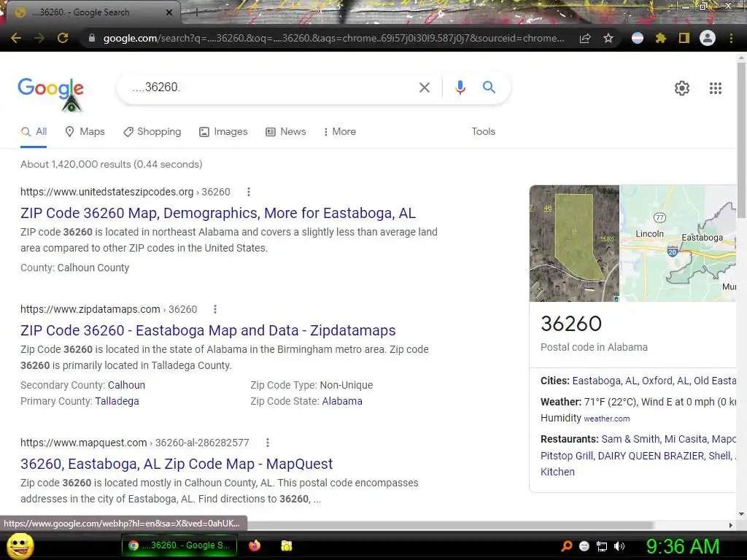Click Alabama zip code state link
This screenshot has width=747, height=560.
point(342,402)
